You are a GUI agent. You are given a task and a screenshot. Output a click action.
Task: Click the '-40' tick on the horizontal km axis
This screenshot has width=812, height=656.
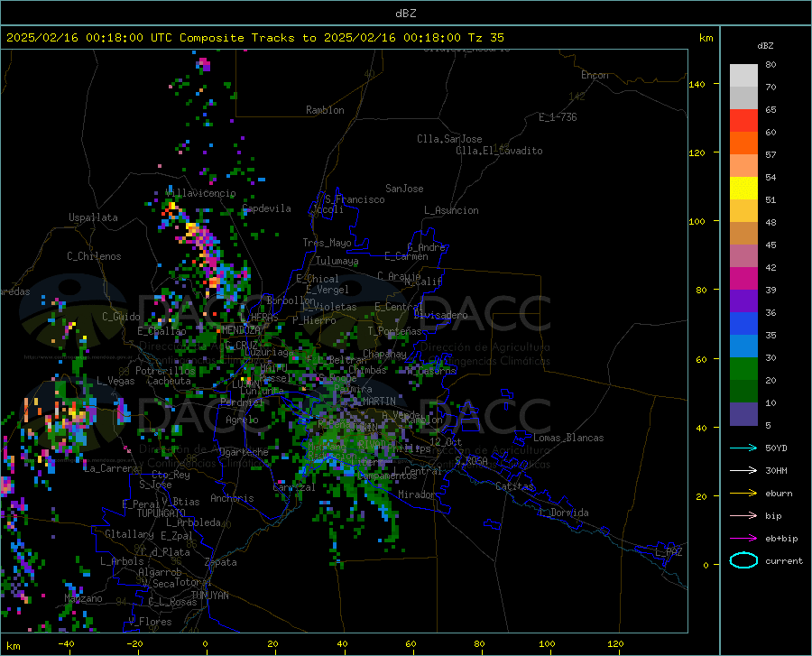click(66, 643)
